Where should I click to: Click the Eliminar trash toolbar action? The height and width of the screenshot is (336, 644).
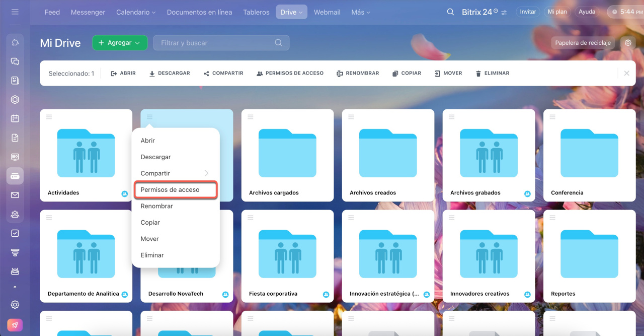(x=492, y=74)
